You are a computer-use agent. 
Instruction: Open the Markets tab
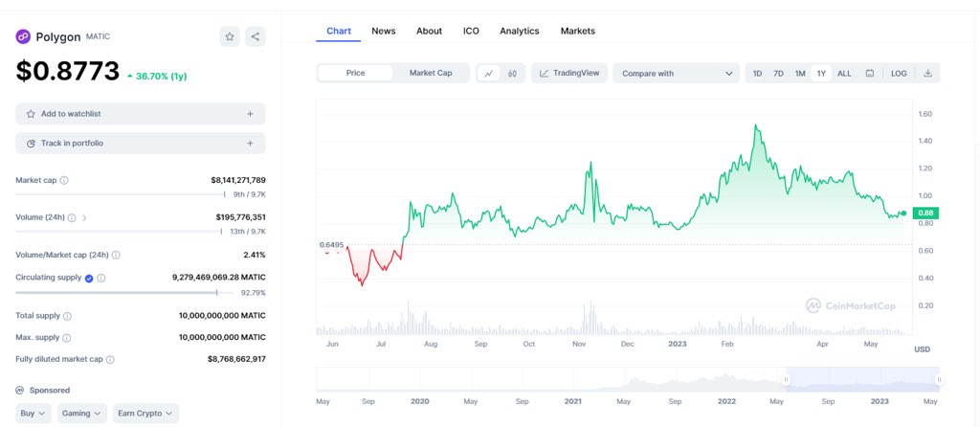577,31
